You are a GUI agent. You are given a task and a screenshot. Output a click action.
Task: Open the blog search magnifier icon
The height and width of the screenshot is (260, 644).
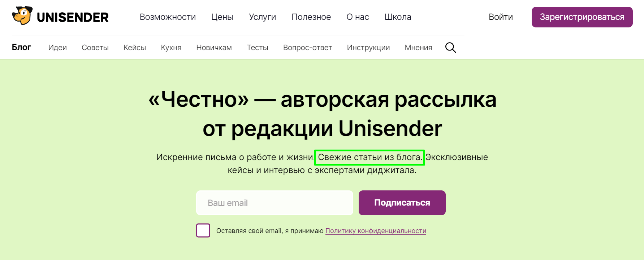tap(450, 48)
